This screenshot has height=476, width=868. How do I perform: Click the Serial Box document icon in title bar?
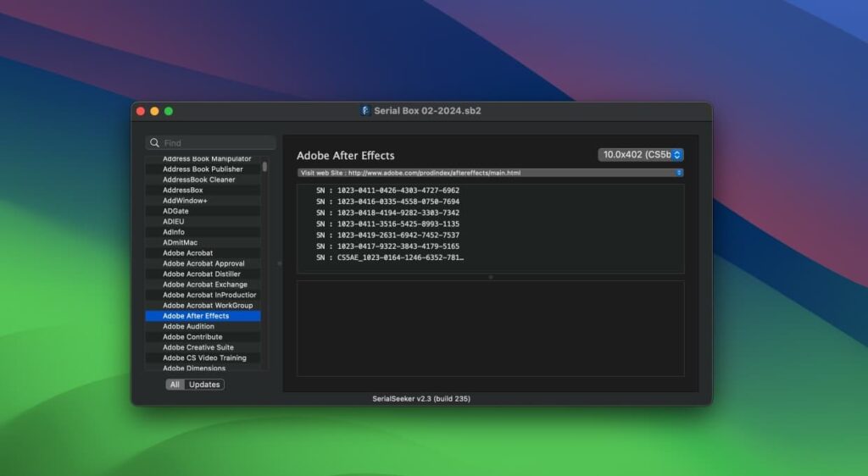(x=365, y=111)
